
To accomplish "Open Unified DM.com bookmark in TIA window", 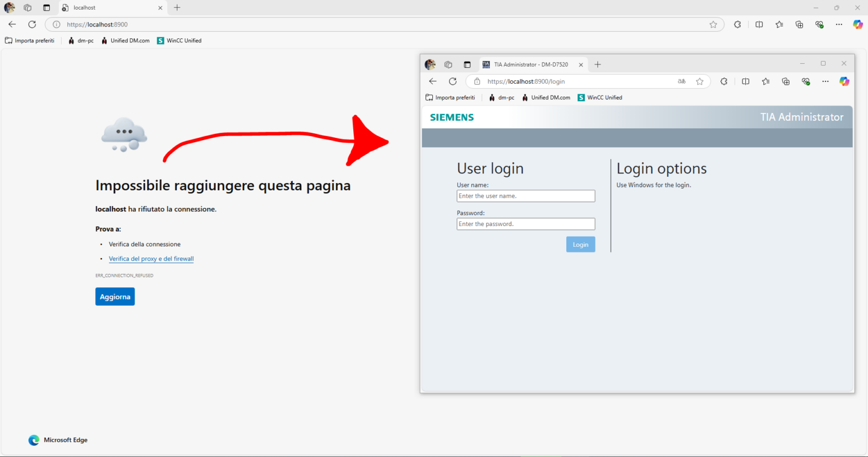I will coord(546,98).
